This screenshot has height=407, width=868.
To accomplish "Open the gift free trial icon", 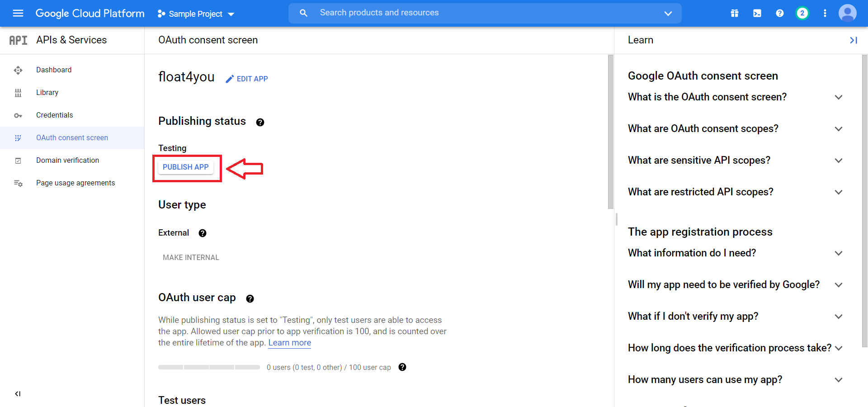I will coord(735,13).
